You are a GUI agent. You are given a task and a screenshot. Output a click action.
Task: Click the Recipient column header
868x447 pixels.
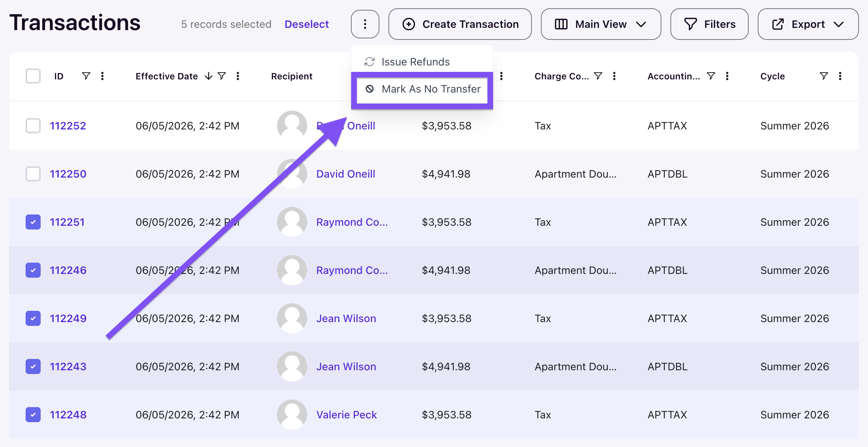pyautogui.click(x=292, y=76)
